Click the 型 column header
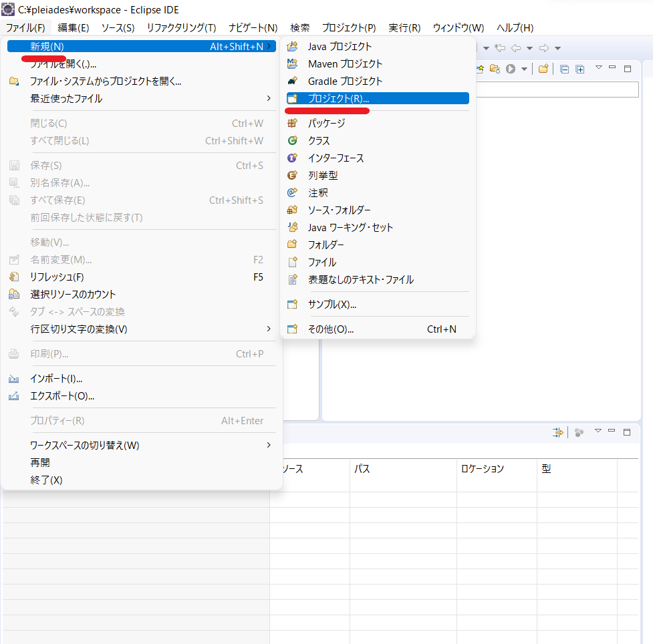653x644 pixels. click(x=577, y=469)
